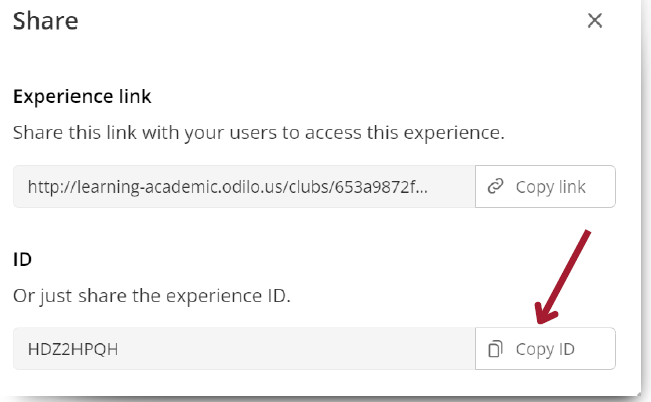The width and height of the screenshot is (651, 402).
Task: Click the bold ID section heading
Action: click(22, 260)
